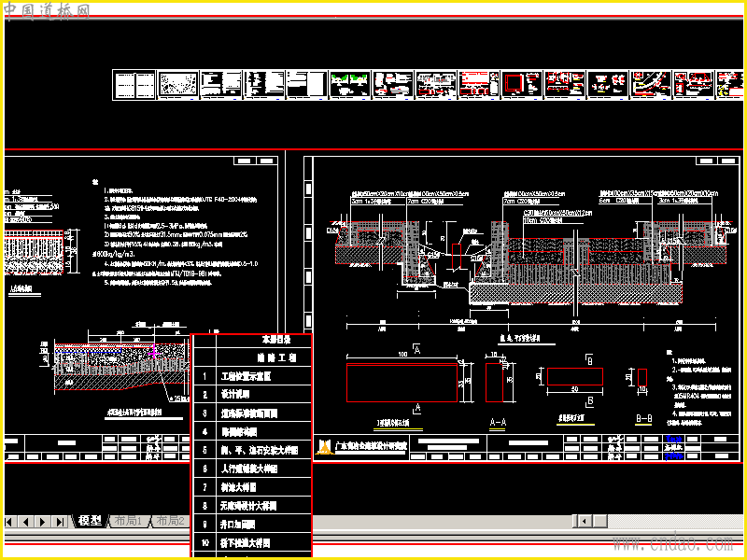This screenshot has height=560, width=747.
Task: Click row 2 设计说明 in contents table
Action: 252,395
